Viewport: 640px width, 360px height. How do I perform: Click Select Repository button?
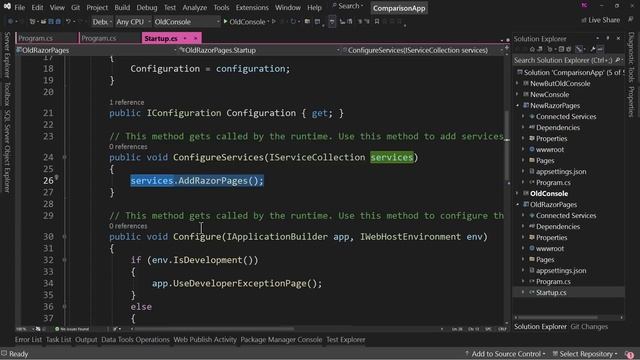click(585, 354)
